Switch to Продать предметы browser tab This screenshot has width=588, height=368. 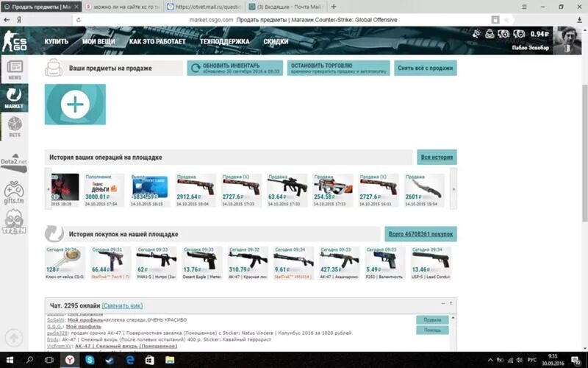(40, 7)
